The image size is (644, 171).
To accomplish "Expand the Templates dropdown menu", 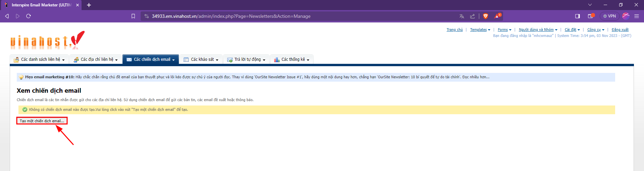I will [x=480, y=30].
